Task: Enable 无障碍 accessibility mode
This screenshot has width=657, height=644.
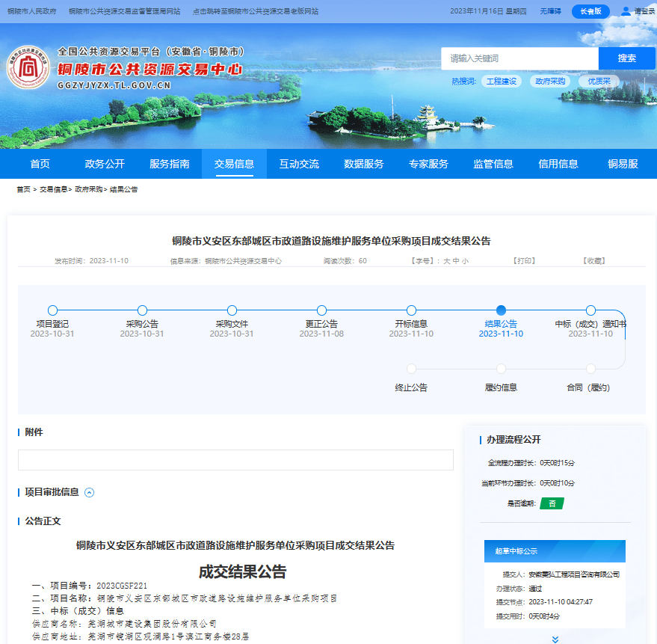Action: tap(550, 11)
